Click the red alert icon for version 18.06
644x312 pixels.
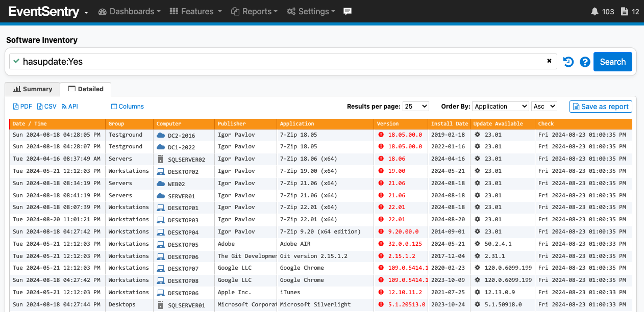[381, 159]
